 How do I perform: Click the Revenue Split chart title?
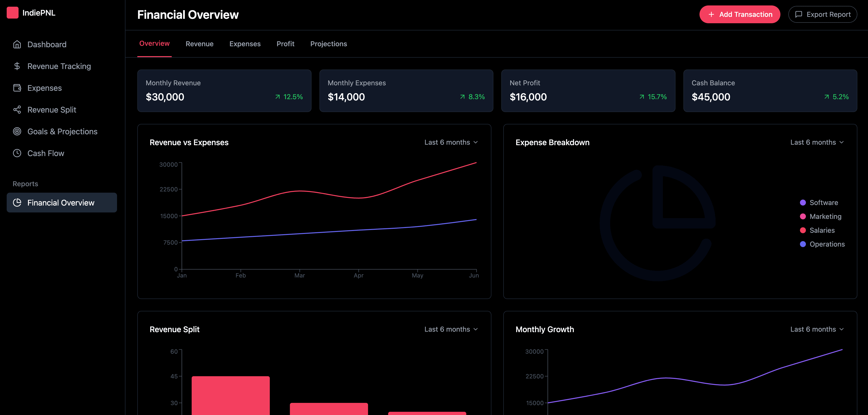tap(174, 329)
